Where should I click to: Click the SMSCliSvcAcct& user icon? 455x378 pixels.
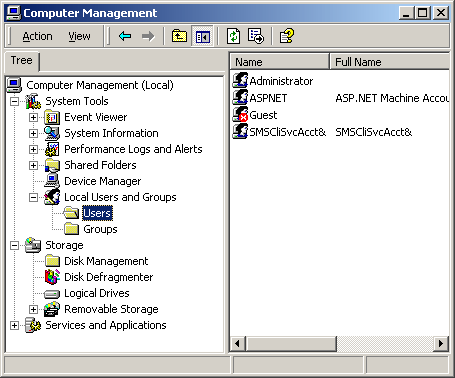click(x=240, y=131)
